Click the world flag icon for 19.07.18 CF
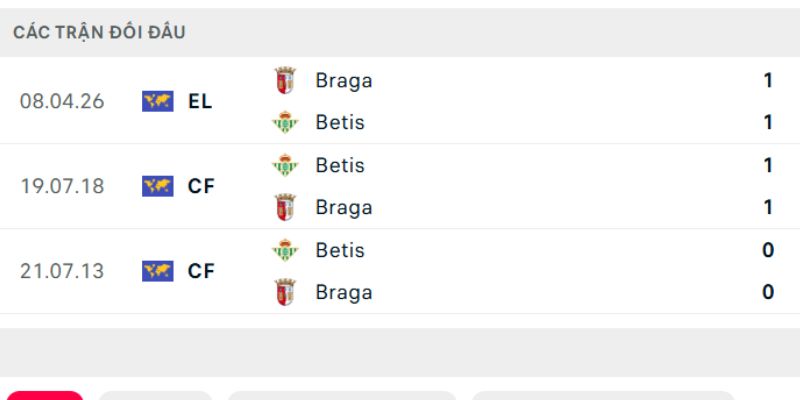This screenshot has width=800, height=400. [158, 186]
